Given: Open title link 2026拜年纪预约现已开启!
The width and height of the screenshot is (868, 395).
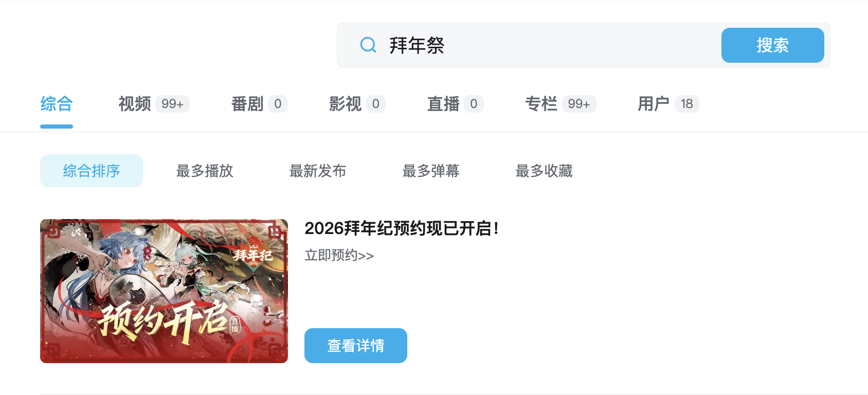Looking at the screenshot, I should (402, 228).
